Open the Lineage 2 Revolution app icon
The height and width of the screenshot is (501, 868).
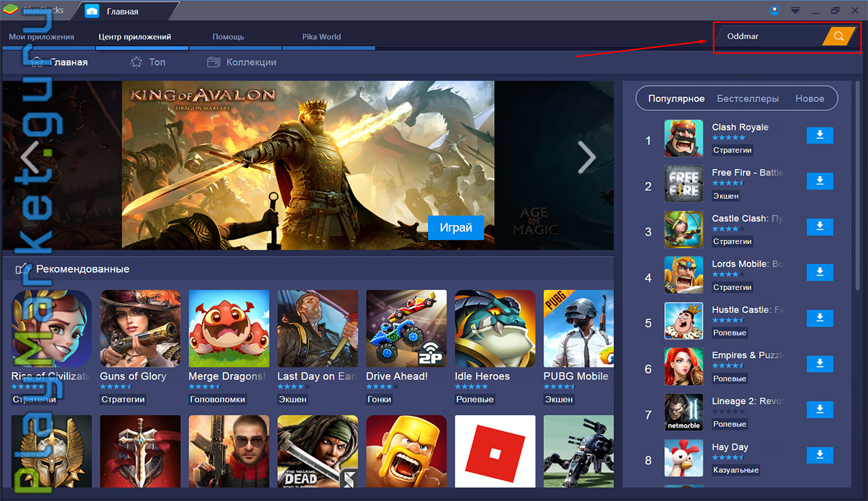coord(684,412)
